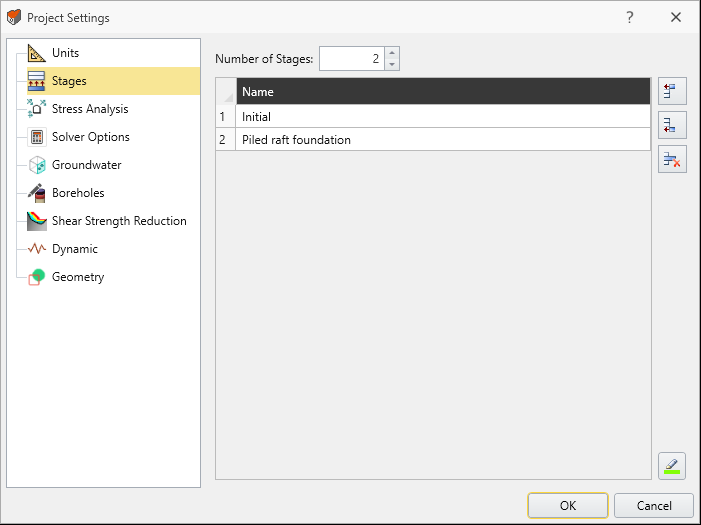Cancel the Project Settings dialog
The height and width of the screenshot is (525, 701).
[x=654, y=505]
